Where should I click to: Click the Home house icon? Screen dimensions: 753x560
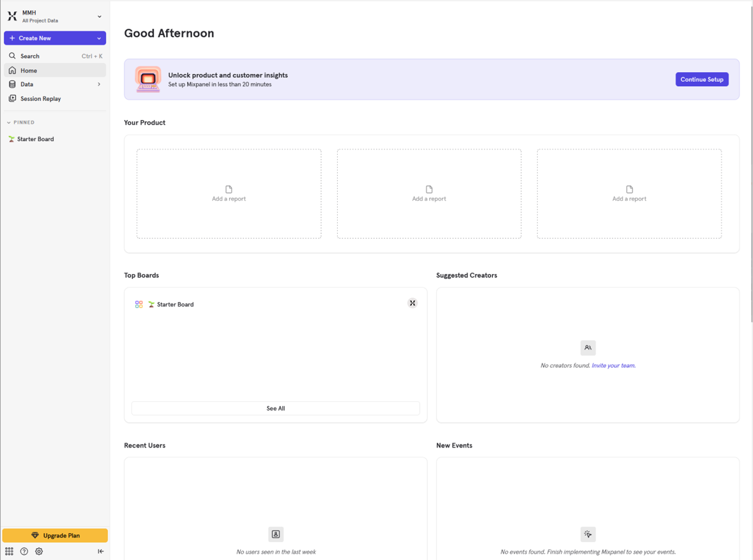pos(12,70)
